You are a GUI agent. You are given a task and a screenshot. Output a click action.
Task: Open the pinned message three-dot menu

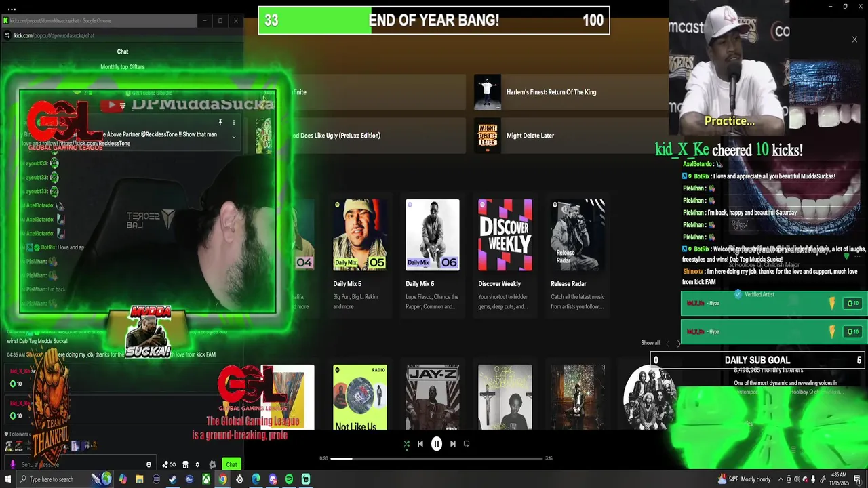[x=233, y=123]
